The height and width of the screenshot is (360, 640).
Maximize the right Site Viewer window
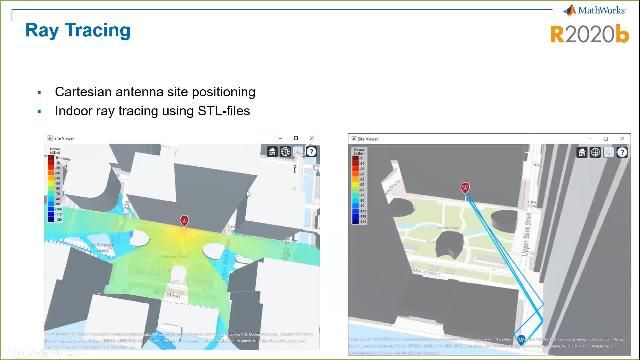tap(606, 139)
